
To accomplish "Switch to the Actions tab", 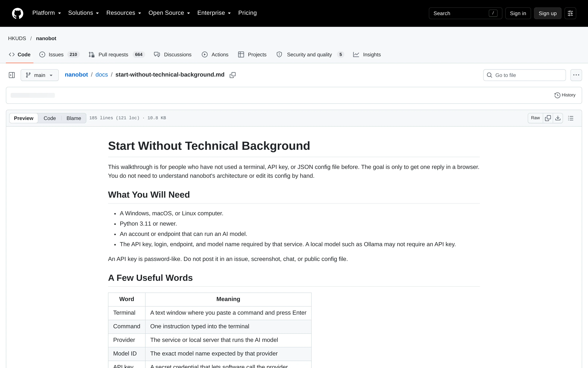I will pos(215,54).
